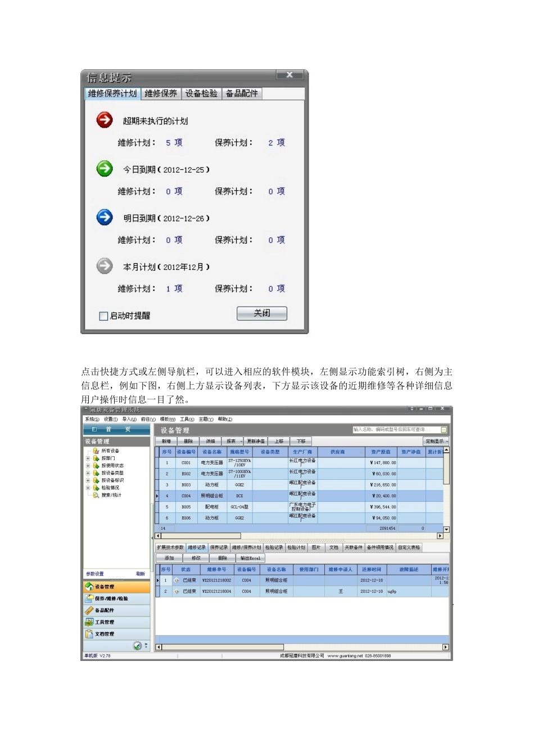This screenshot has width=534, height=756.
Task: Click equipment list horizontal scrollbar right arrow
Action: [440, 536]
